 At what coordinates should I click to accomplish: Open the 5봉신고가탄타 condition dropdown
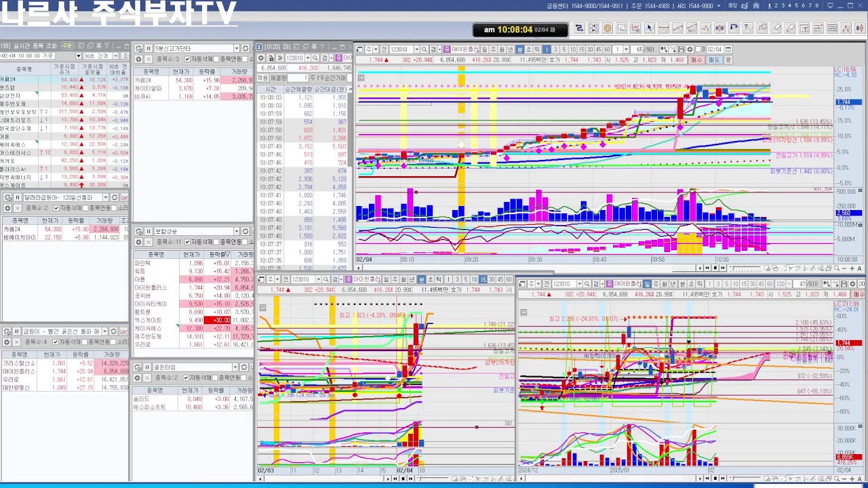237,49
